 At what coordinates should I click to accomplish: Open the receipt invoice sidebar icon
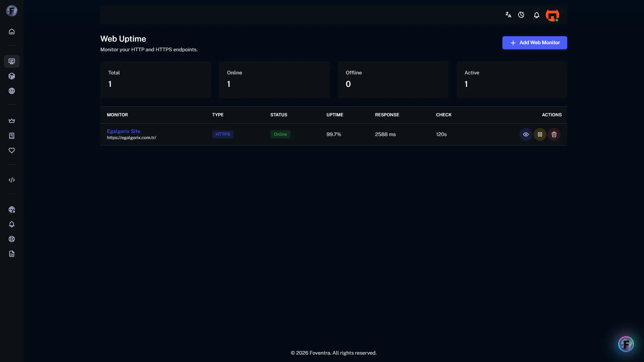point(12,136)
